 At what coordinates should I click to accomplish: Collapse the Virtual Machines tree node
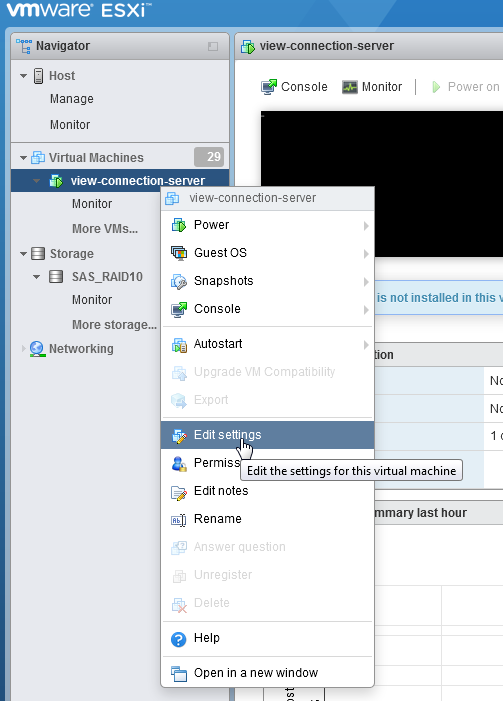click(24, 158)
